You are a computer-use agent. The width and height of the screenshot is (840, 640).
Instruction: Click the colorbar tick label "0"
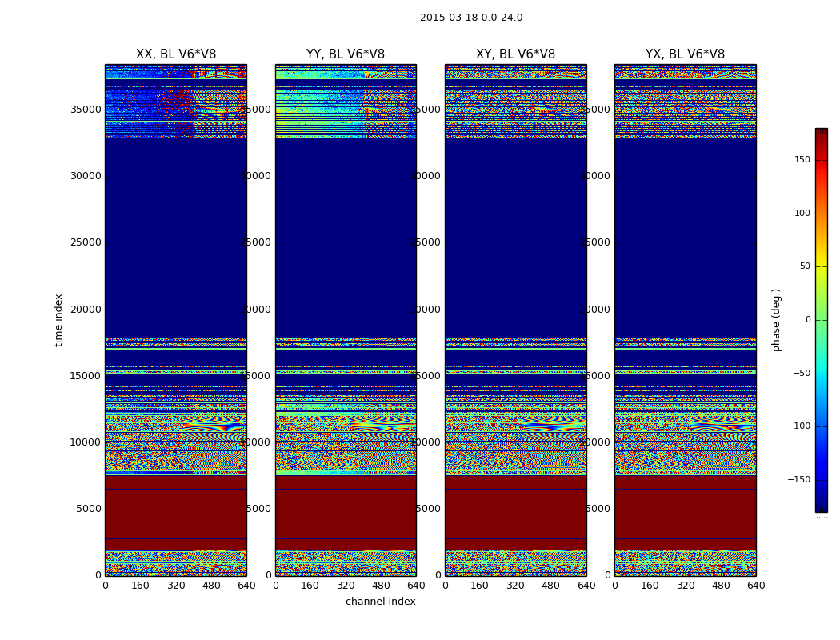pyautogui.click(x=806, y=320)
